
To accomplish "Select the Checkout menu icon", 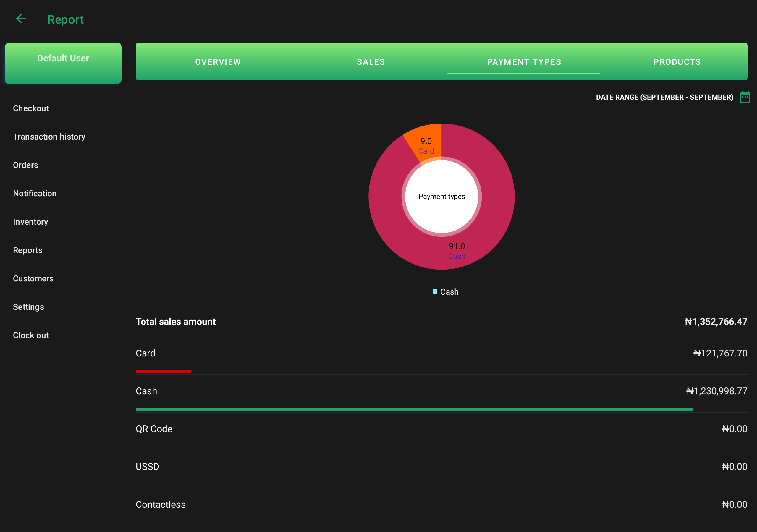I will pos(31,108).
